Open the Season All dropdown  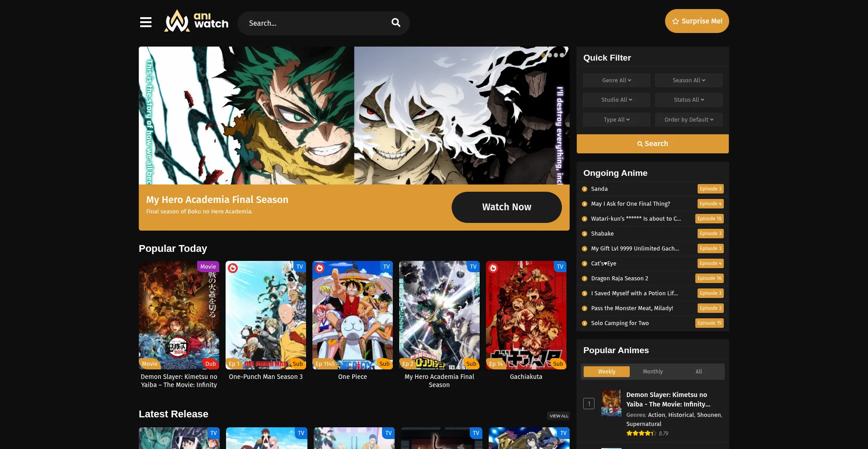pos(689,80)
